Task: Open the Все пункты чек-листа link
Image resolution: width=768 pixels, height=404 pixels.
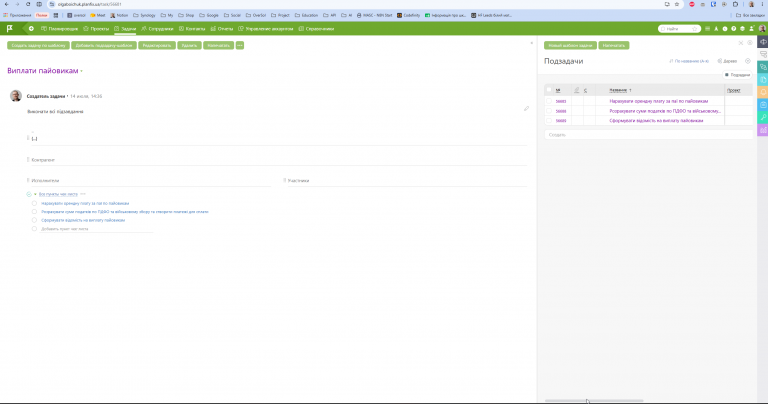Action: 58,194
